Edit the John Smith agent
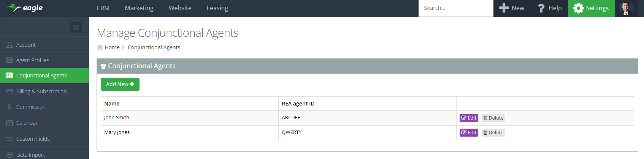644x159 pixels. (469, 118)
